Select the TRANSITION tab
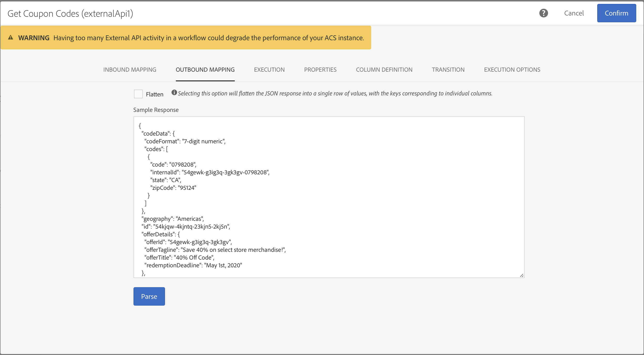 click(x=448, y=69)
